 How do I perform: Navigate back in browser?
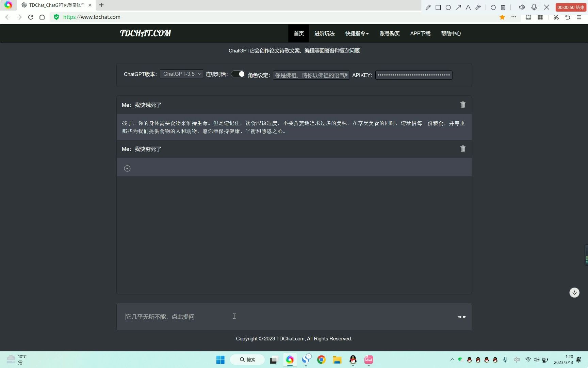point(8,17)
